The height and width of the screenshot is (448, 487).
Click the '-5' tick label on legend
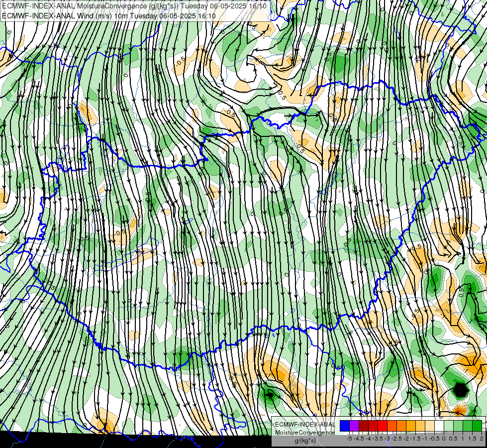point(349,439)
